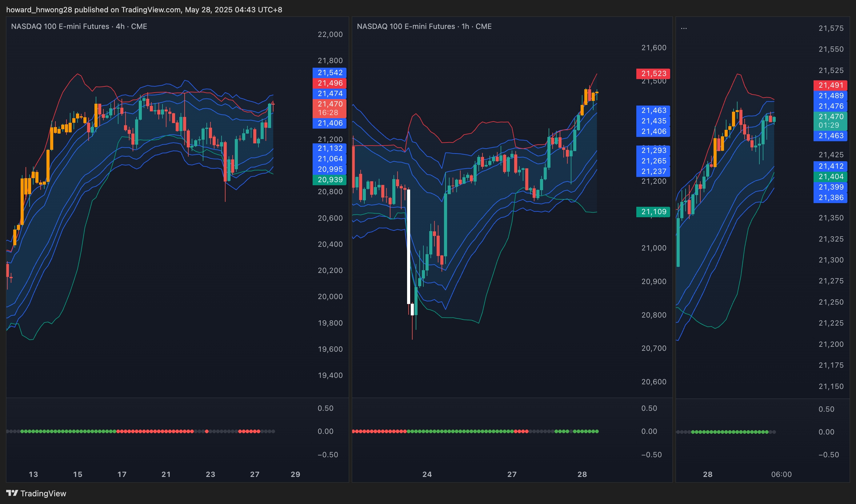The height and width of the screenshot is (504, 856).
Task: Click the 22,000 price axis label
Action: tap(330, 34)
